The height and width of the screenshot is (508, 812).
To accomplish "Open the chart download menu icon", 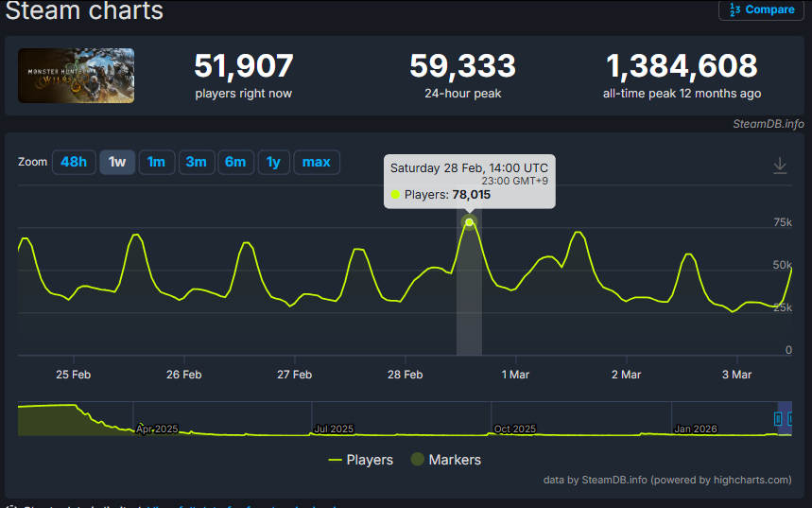I will (780, 166).
